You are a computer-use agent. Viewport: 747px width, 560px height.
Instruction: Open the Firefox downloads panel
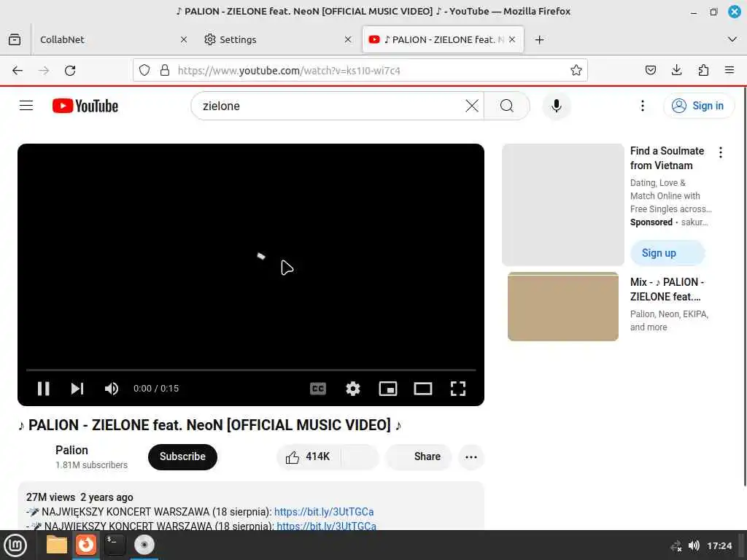click(x=676, y=71)
